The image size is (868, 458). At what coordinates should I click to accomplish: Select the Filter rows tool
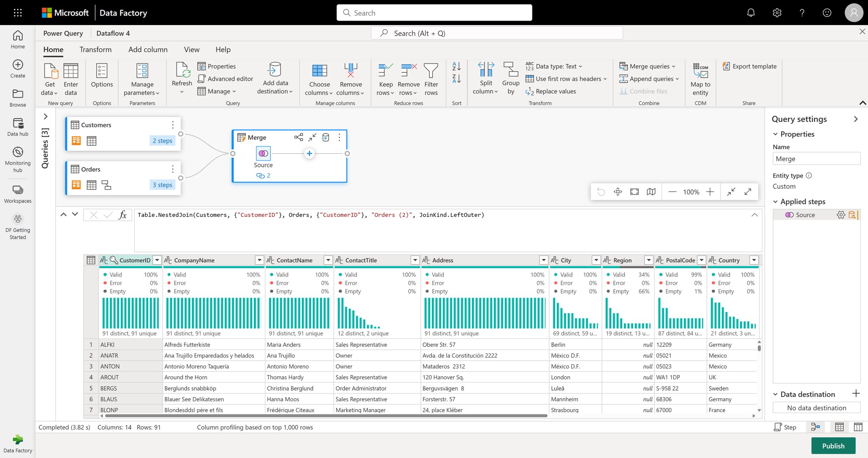click(x=431, y=78)
